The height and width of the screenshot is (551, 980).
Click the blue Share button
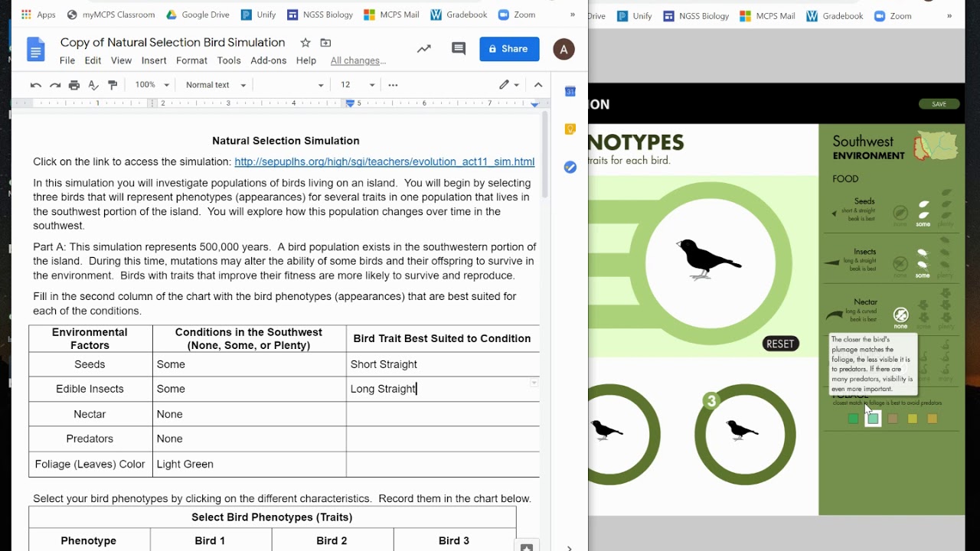click(x=509, y=49)
